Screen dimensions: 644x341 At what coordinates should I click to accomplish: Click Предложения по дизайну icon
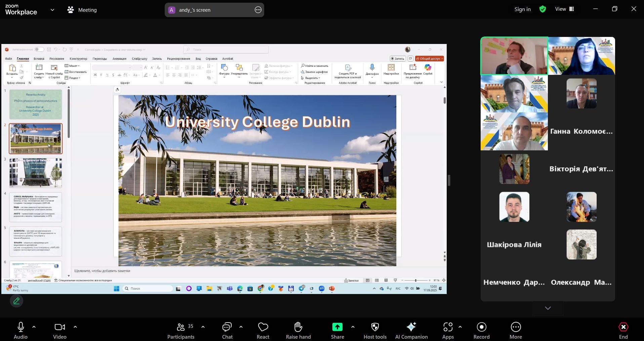(x=412, y=71)
